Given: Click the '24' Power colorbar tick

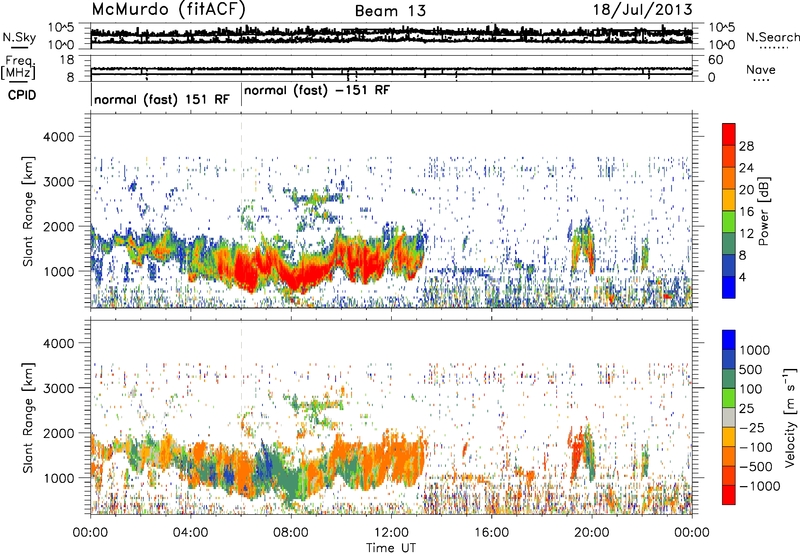Looking at the screenshot, I should (746, 168).
